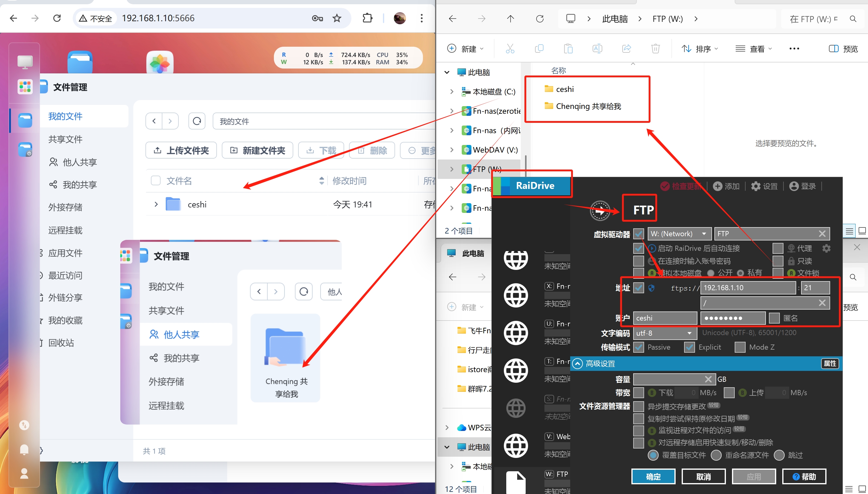
Task: Enable the Mode Z checkbox
Action: pyautogui.click(x=740, y=347)
